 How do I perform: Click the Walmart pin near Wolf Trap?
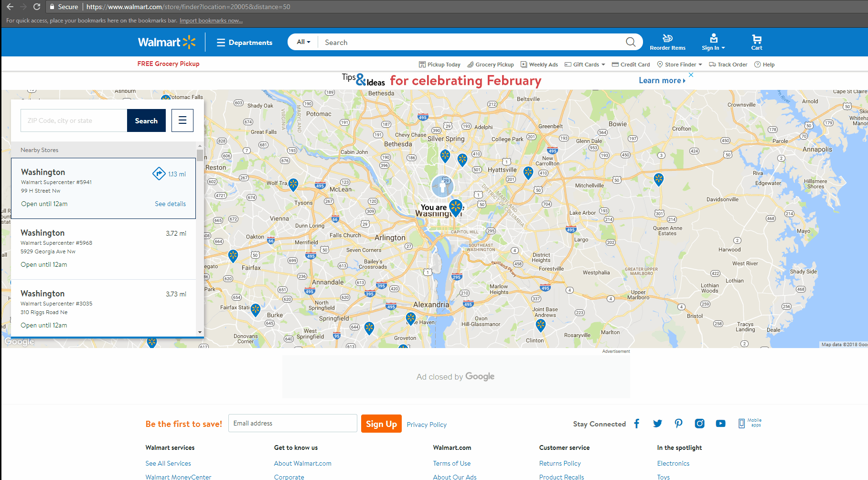pyautogui.click(x=293, y=184)
